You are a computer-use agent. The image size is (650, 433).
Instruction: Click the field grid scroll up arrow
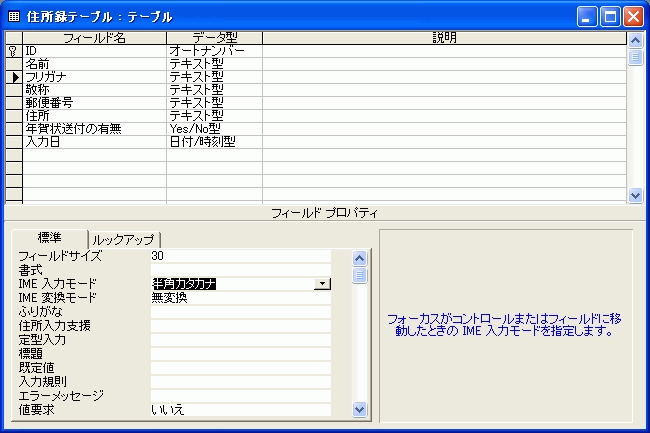635,40
